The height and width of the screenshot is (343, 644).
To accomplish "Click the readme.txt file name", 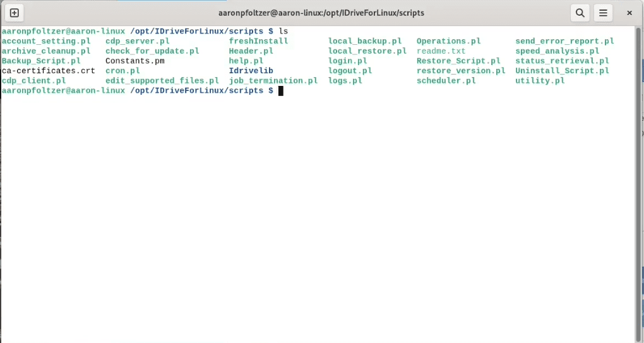I will pyautogui.click(x=441, y=51).
